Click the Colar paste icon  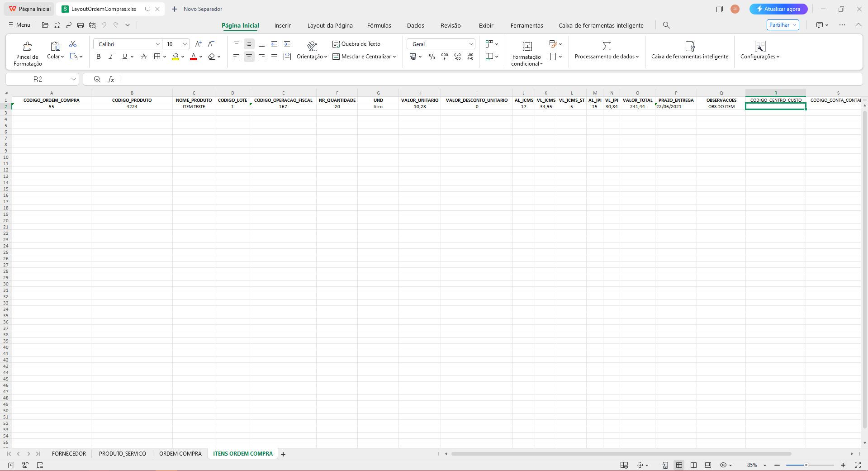pyautogui.click(x=55, y=46)
